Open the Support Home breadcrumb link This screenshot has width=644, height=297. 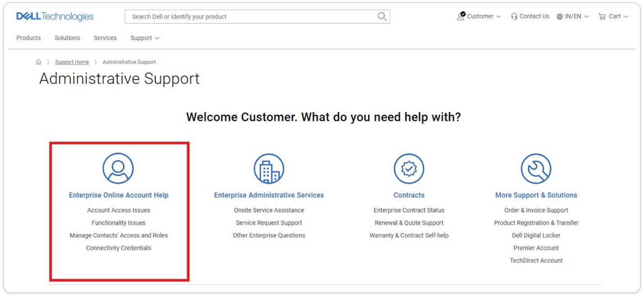[72, 62]
